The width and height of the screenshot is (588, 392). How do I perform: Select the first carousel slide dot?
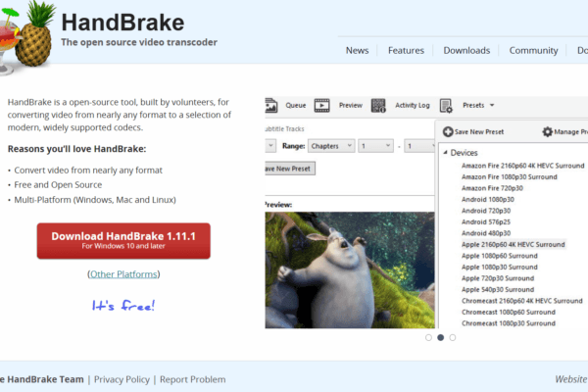428,337
